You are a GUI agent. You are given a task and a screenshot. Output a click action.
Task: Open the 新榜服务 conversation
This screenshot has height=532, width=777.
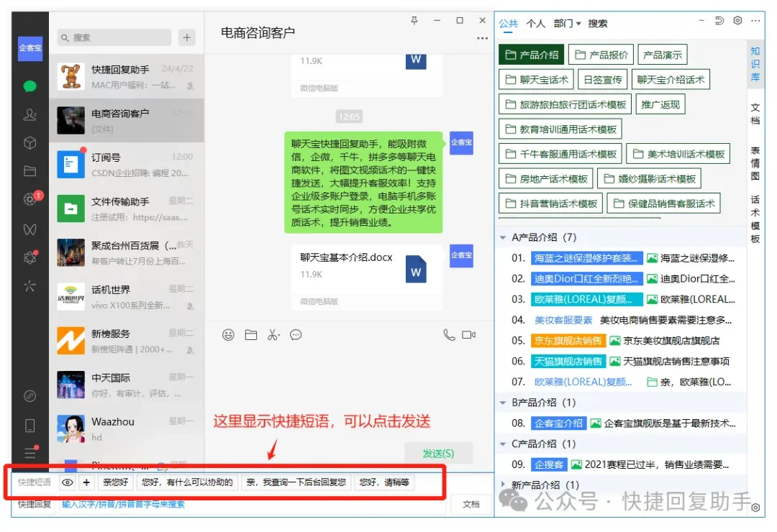point(127,341)
